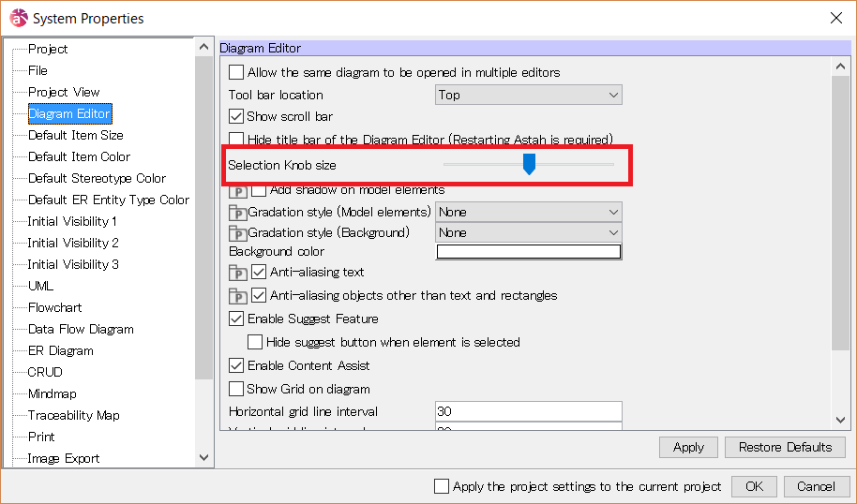Select ER Diagram in settings list
Screen dimensions: 857x504
60,350
